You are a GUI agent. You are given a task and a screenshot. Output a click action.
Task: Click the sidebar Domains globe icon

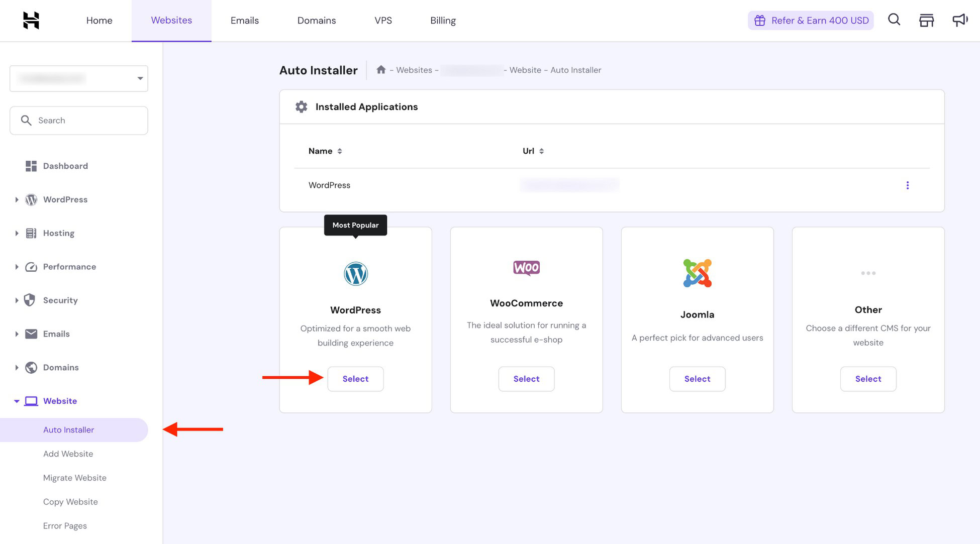coord(31,367)
